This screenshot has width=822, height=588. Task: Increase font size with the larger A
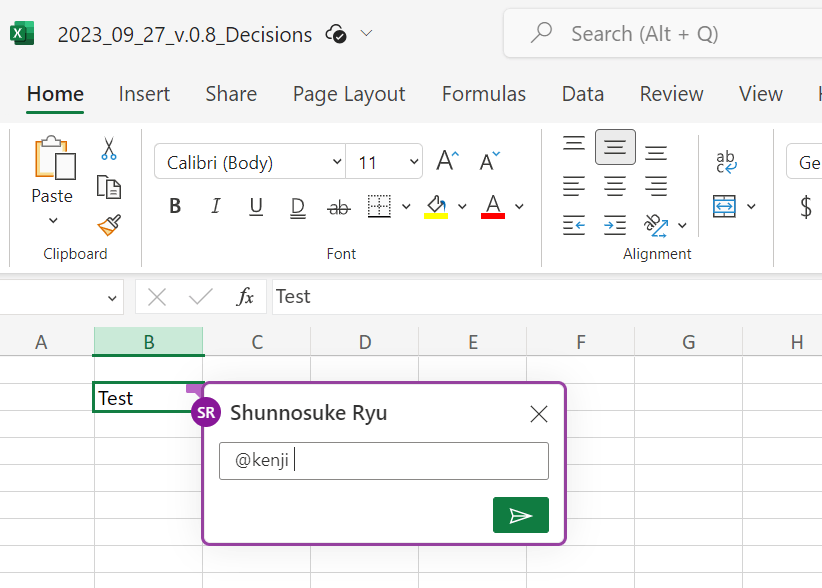[447, 161]
